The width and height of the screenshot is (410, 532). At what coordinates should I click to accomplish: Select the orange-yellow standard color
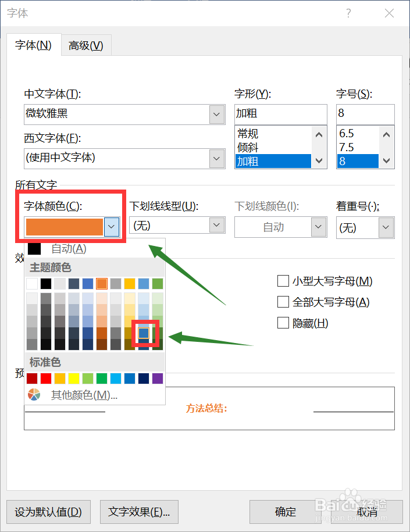[x=60, y=379]
